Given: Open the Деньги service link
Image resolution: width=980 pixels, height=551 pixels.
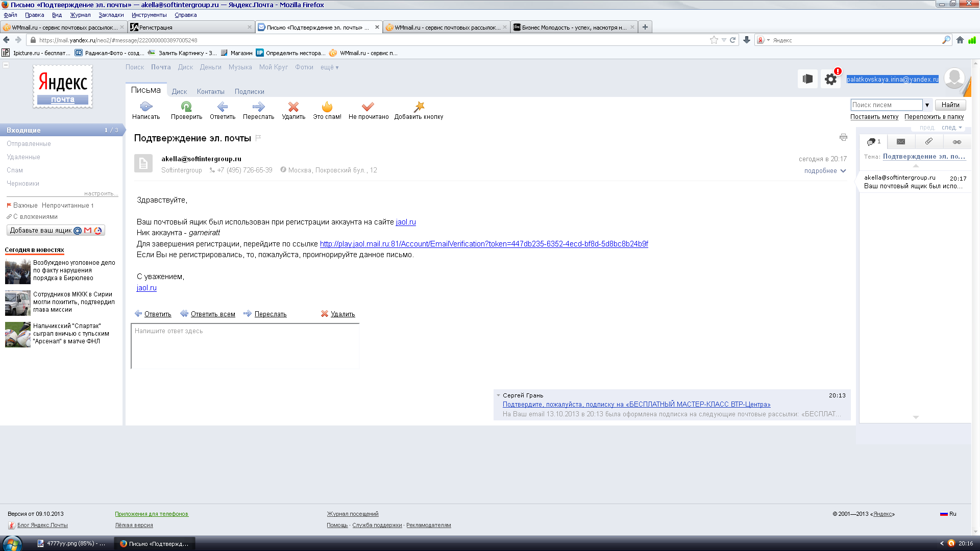Looking at the screenshot, I should coord(211,67).
